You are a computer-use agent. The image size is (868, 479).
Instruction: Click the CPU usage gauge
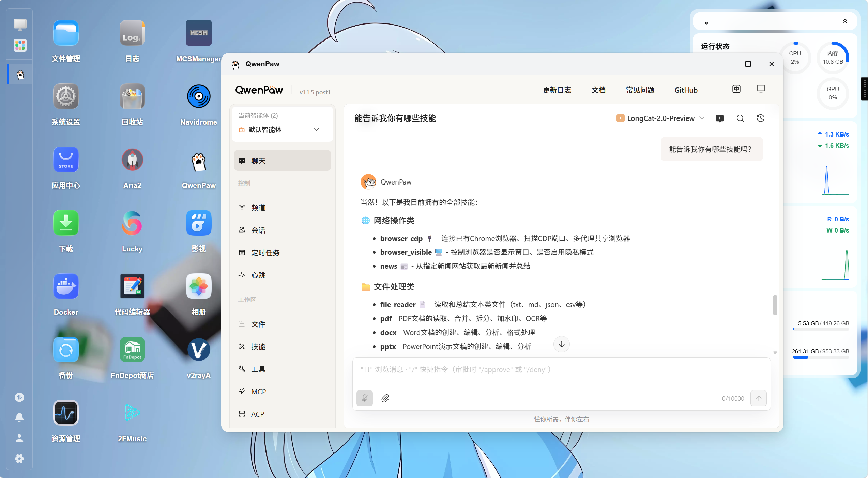[795, 58]
